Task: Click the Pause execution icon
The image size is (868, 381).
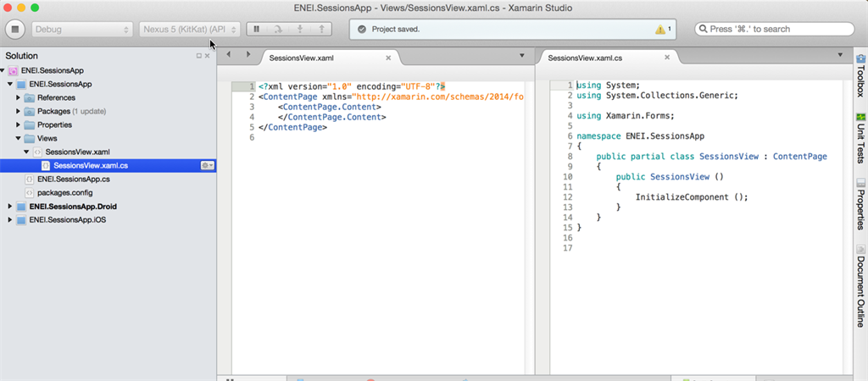Action: click(256, 29)
